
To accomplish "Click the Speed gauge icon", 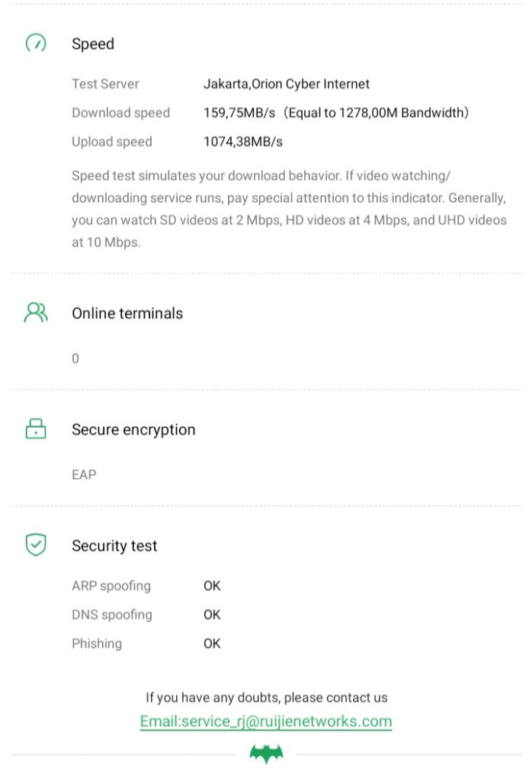I will click(x=36, y=44).
